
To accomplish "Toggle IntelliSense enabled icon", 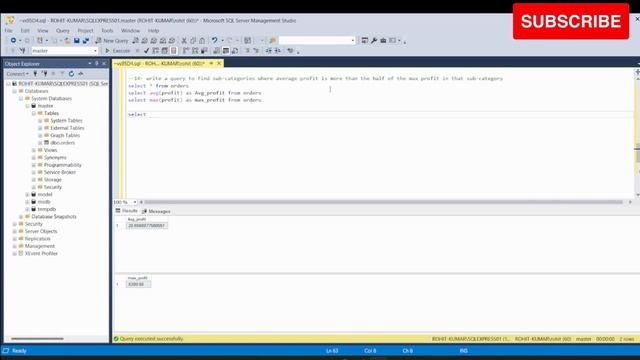I will click(x=173, y=51).
